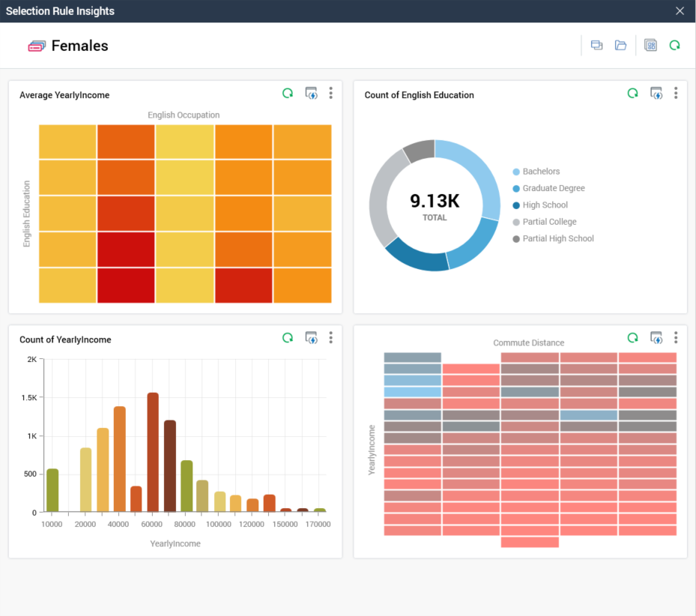Refresh all insights using header refresh icon
Image resolution: width=696 pixels, height=616 pixels.
click(674, 46)
